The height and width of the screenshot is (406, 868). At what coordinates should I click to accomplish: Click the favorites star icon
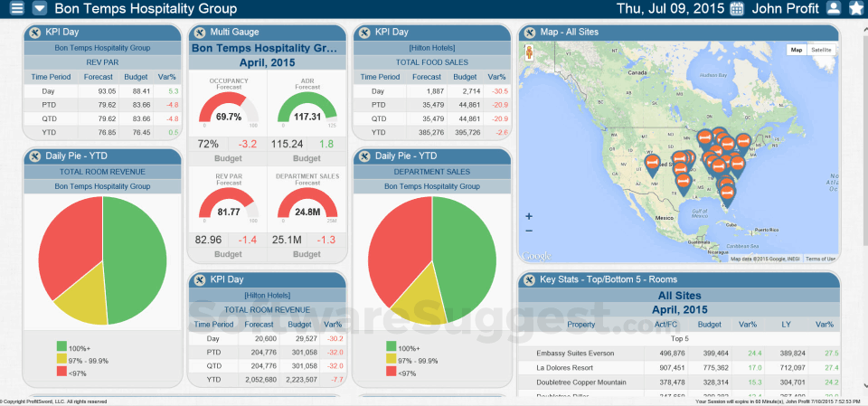[855, 8]
